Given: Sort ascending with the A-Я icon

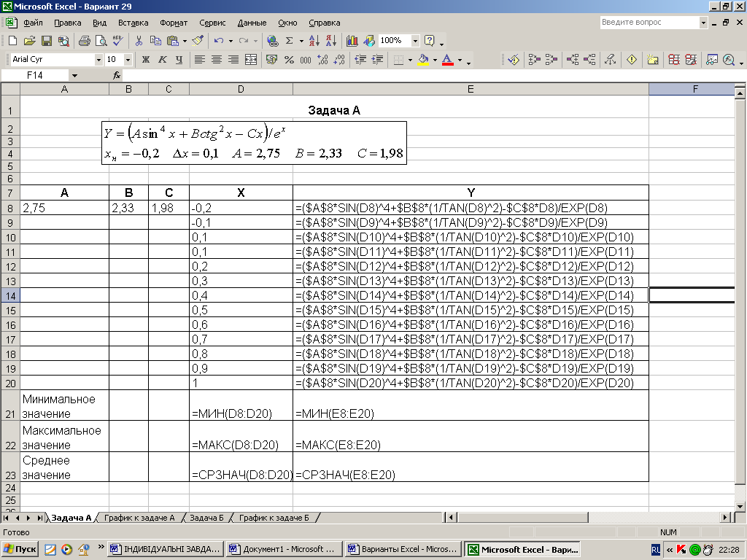Looking at the screenshot, I should 314,41.
